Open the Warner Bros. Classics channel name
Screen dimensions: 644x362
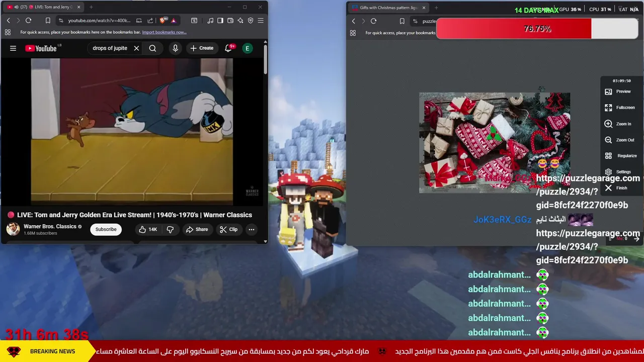(x=50, y=226)
